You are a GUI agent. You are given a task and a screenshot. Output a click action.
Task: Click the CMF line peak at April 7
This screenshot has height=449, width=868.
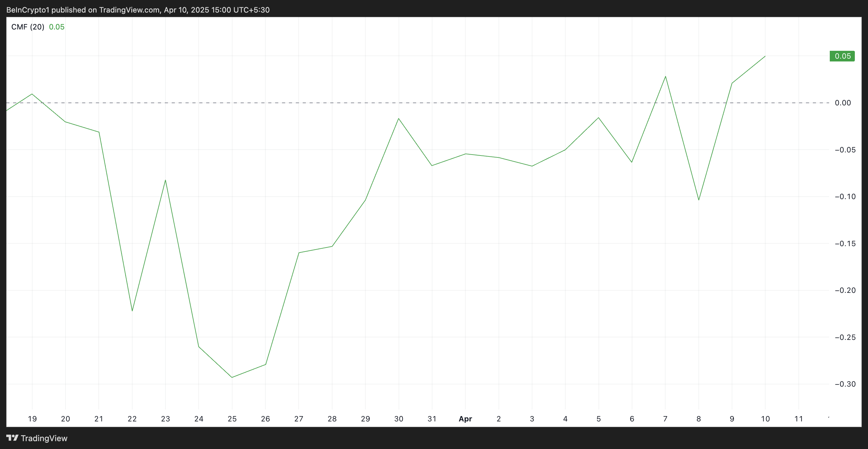tap(665, 77)
